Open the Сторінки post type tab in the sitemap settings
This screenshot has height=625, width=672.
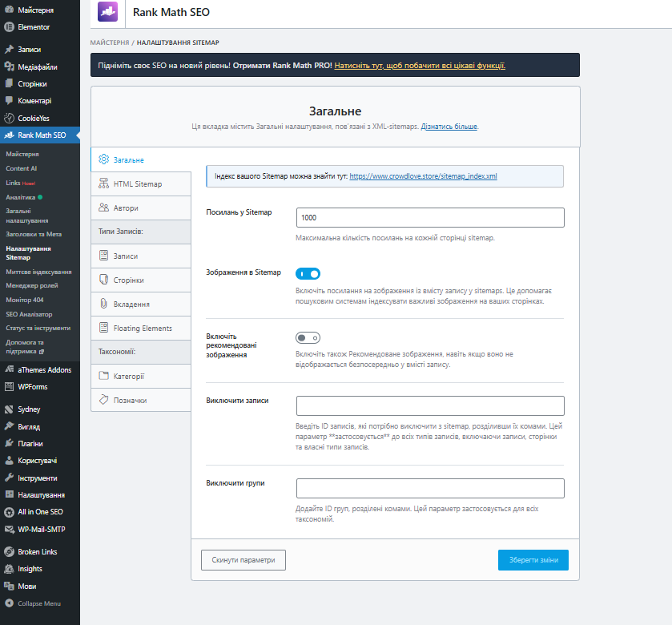[141, 280]
